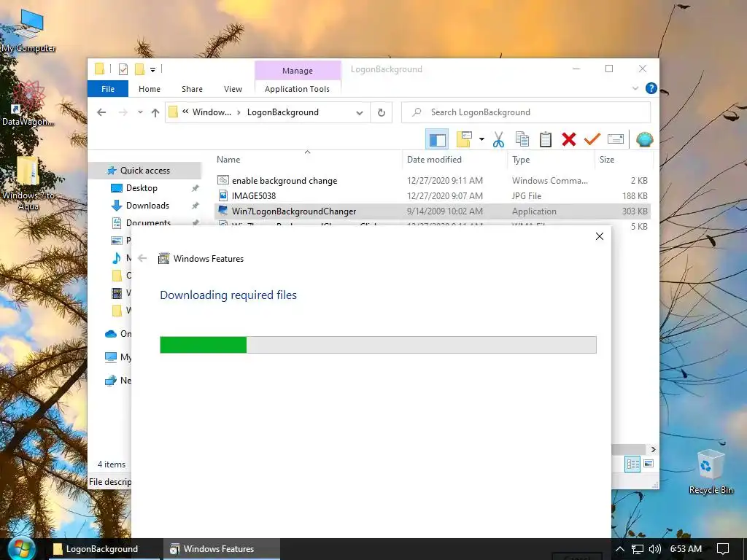
Task: Close the Windows Features dialog
Action: (x=600, y=236)
